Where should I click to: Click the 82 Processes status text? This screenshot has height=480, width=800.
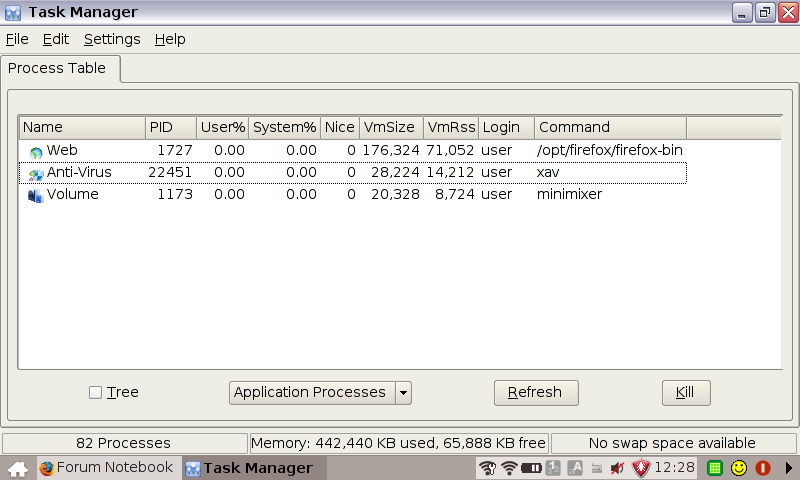[x=123, y=443]
